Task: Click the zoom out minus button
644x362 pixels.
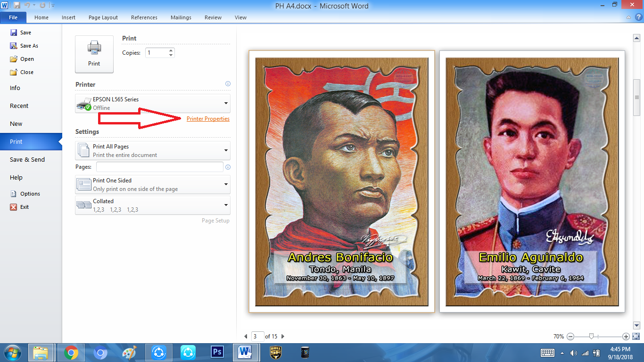Action: pos(570,337)
